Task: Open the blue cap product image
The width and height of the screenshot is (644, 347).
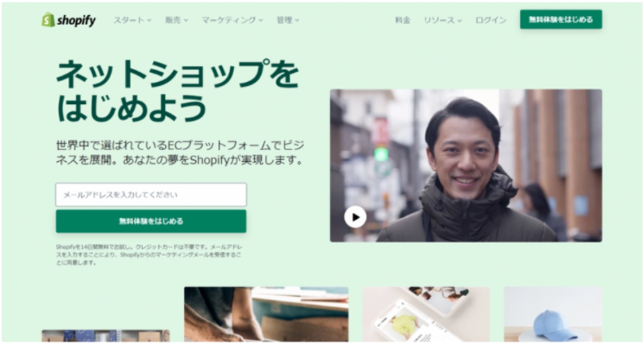Action: [x=553, y=314]
